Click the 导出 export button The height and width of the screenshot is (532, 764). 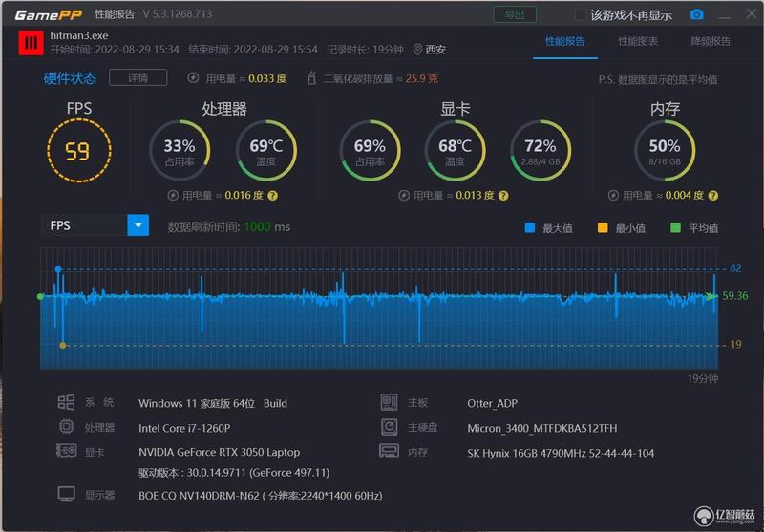(515, 14)
